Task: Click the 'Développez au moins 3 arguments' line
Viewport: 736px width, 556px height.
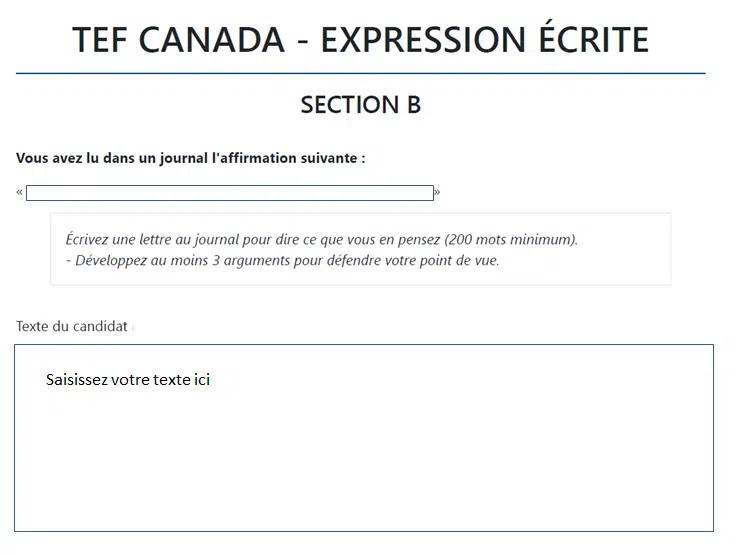Action: coord(283,260)
